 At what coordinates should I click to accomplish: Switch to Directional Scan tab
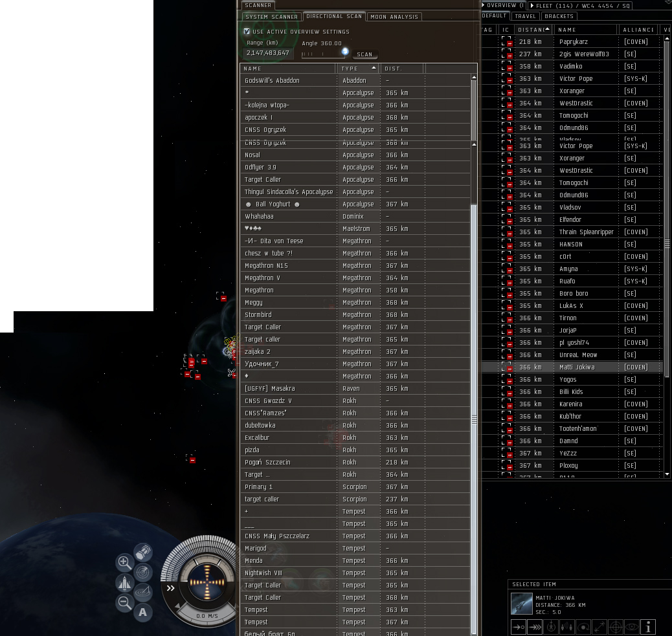click(x=334, y=16)
